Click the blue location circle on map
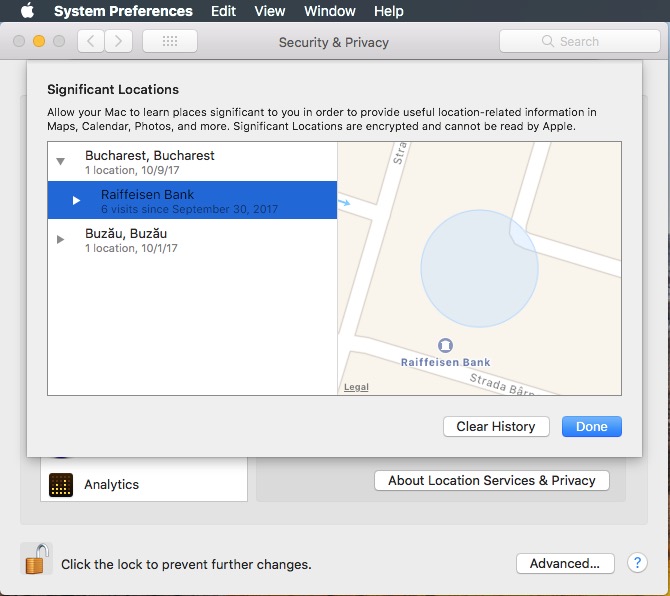Viewport: 670px width, 596px height. [x=479, y=268]
